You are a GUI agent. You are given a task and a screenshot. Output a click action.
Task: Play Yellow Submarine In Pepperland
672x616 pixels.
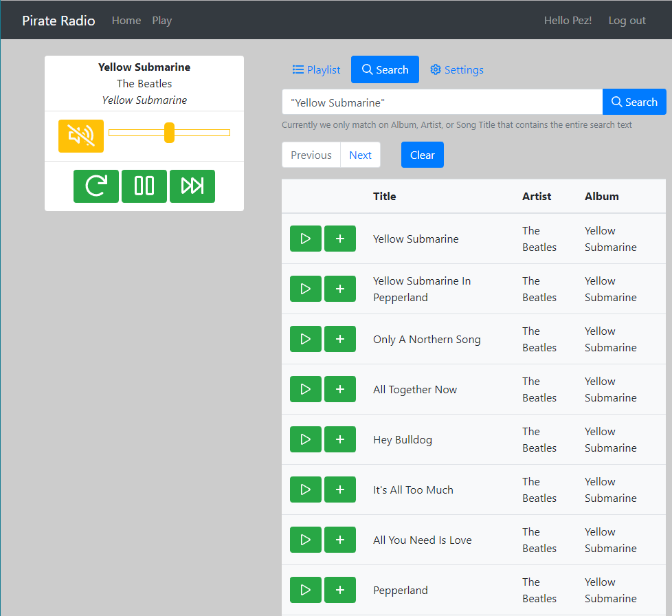click(306, 289)
